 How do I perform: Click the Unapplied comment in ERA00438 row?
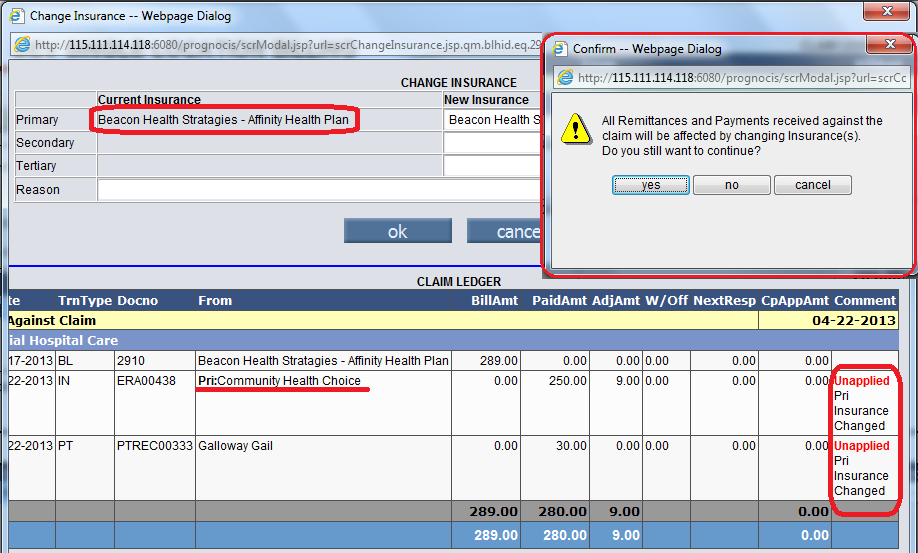(x=861, y=381)
